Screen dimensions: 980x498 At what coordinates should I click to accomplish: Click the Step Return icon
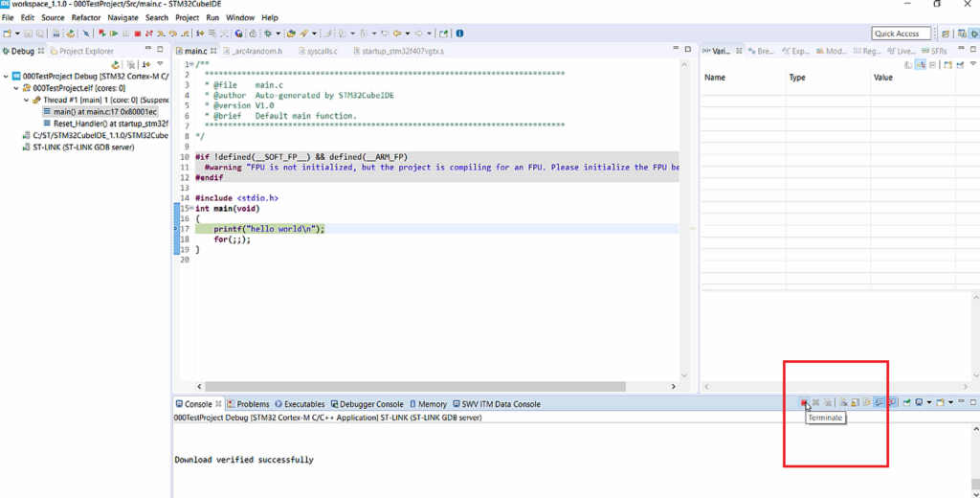(185, 34)
